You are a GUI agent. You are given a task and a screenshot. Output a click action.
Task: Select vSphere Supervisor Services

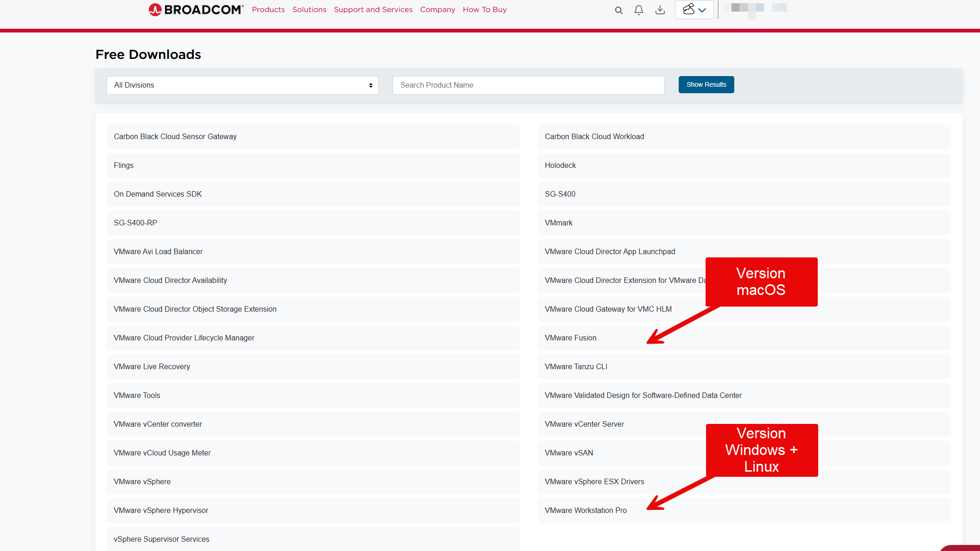(x=313, y=539)
